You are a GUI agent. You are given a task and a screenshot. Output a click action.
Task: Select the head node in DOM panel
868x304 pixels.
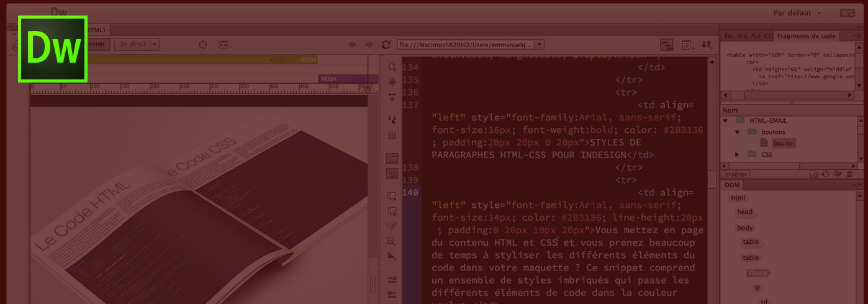745,212
